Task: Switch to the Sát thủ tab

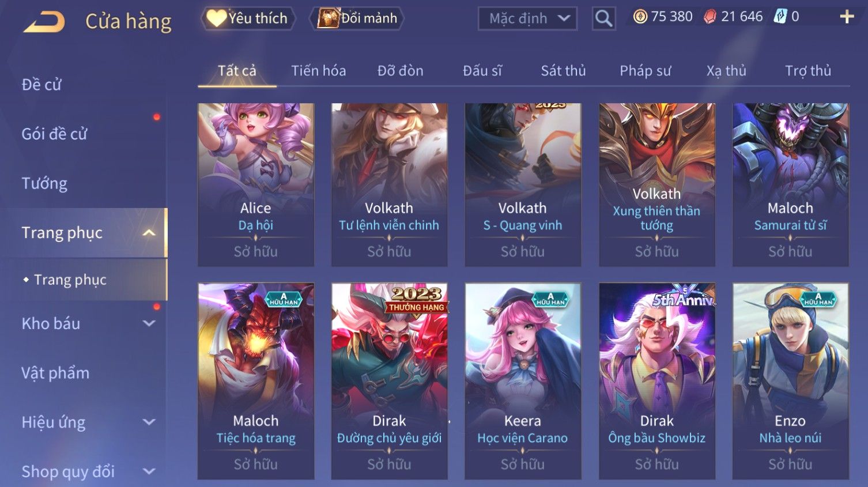Action: click(563, 71)
